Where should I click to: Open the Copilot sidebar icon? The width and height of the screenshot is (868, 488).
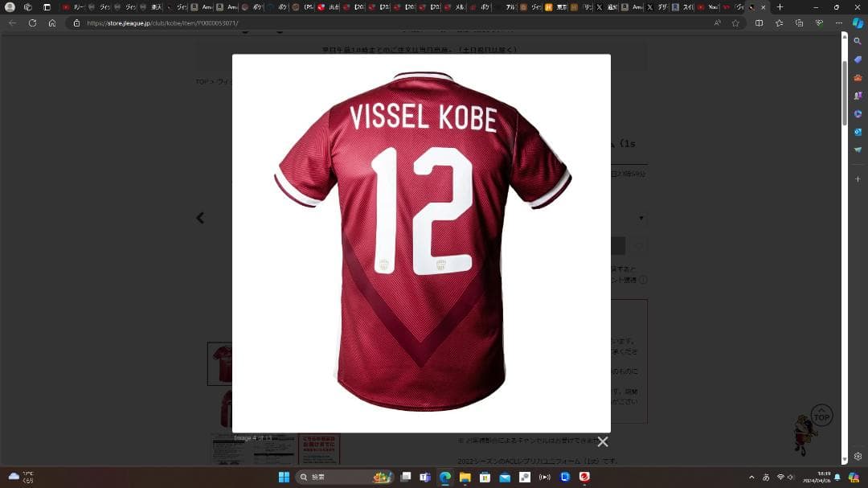[x=858, y=23]
